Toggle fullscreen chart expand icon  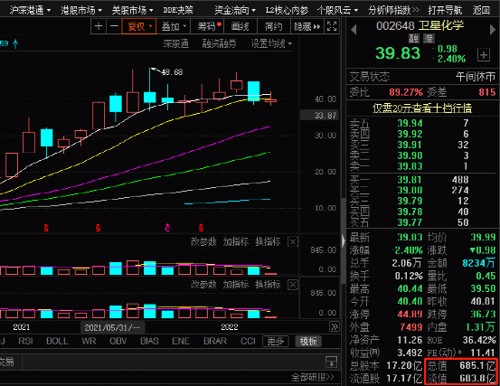click(332, 26)
